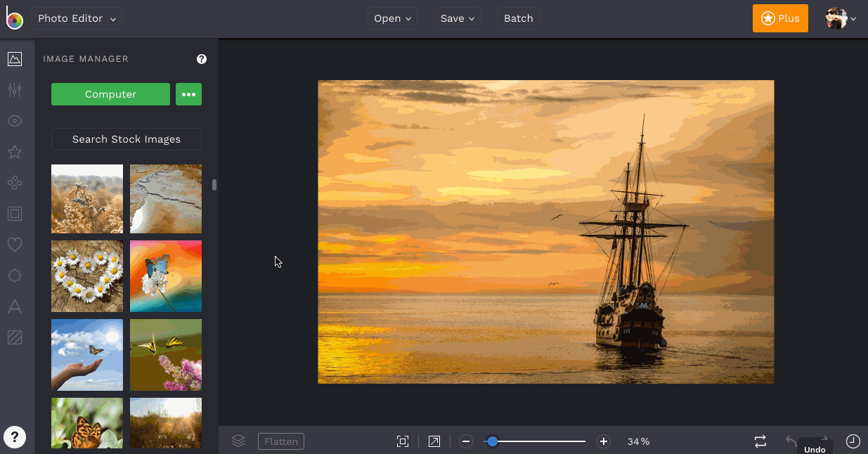This screenshot has height=454, width=868.
Task: Open the layers panel icon
Action: (238, 441)
